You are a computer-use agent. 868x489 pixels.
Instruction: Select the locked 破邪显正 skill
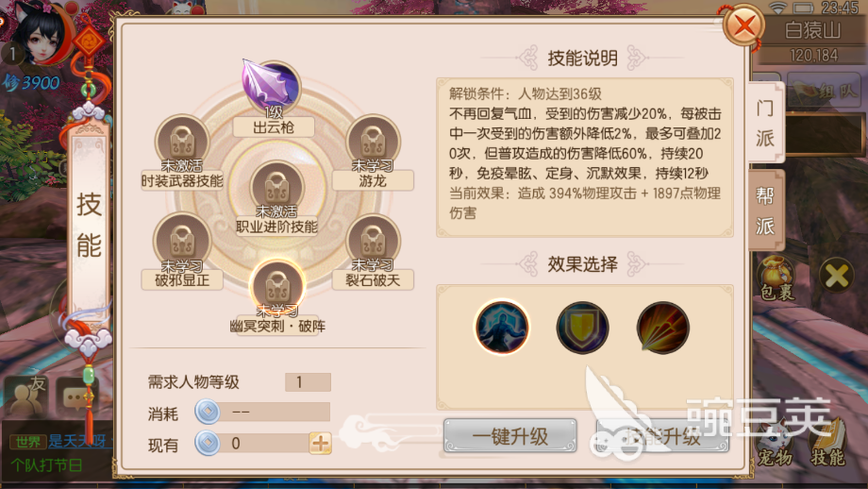click(181, 242)
